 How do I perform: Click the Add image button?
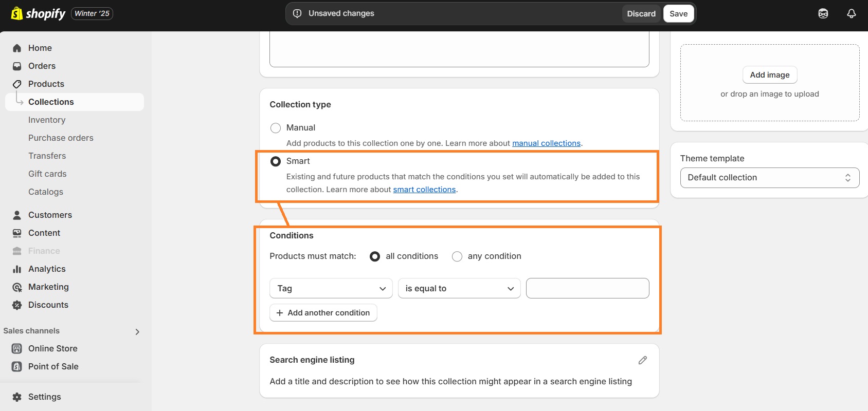tap(770, 75)
